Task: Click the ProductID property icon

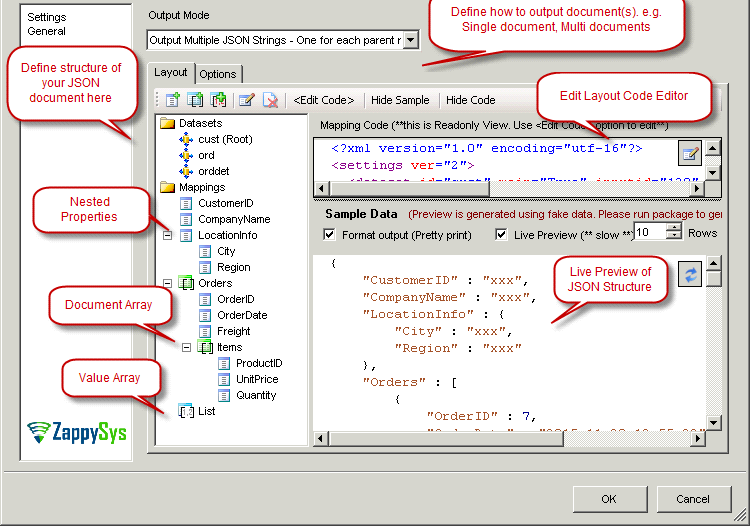Action: (224, 363)
